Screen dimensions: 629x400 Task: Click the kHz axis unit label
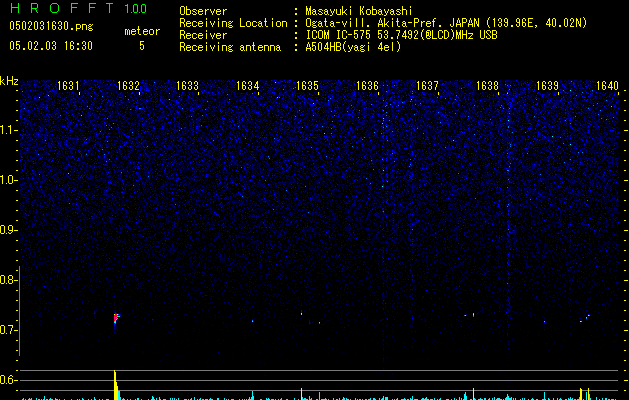[9, 81]
